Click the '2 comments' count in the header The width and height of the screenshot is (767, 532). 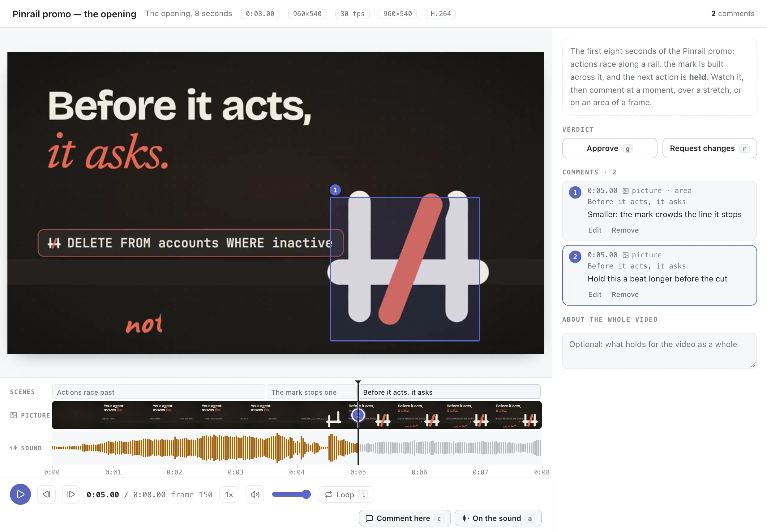click(x=733, y=14)
